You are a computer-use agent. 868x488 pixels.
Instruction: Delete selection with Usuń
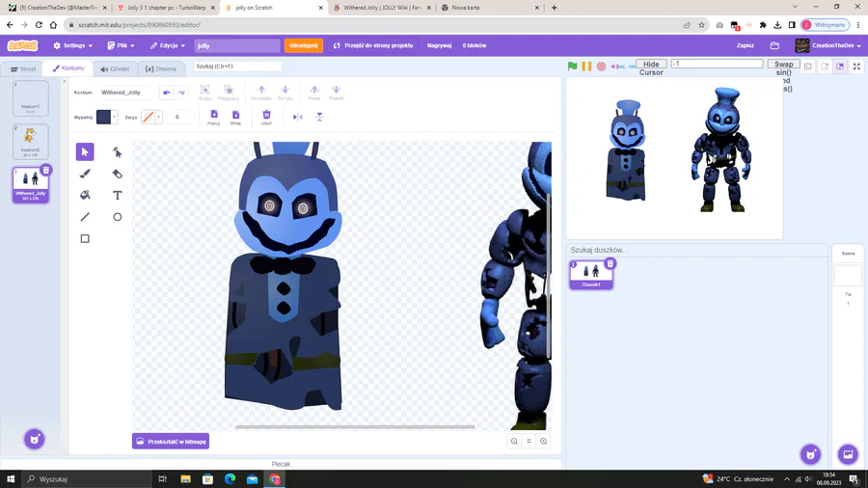(266, 118)
